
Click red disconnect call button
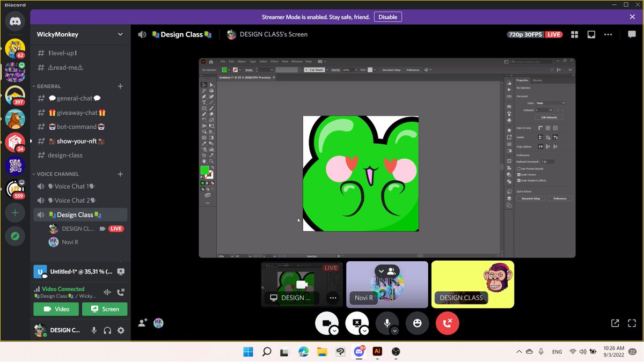pyautogui.click(x=448, y=323)
